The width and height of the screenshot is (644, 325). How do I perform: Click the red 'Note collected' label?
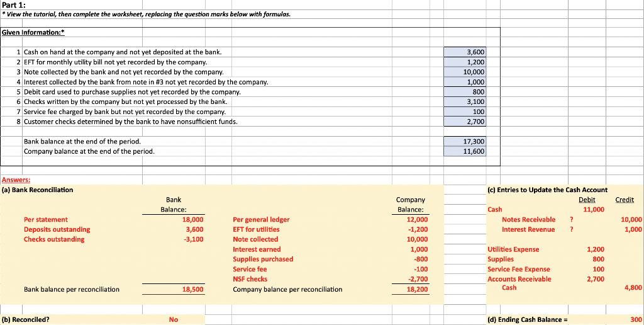255,239
